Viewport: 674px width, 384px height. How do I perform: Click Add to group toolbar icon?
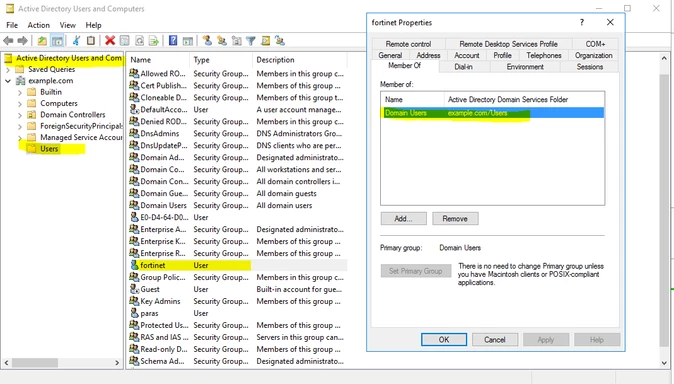click(x=280, y=41)
